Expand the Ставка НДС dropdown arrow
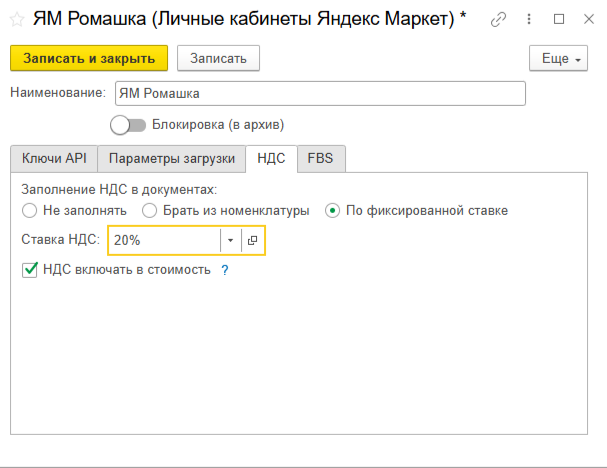This screenshot has height=468, width=607. [230, 241]
